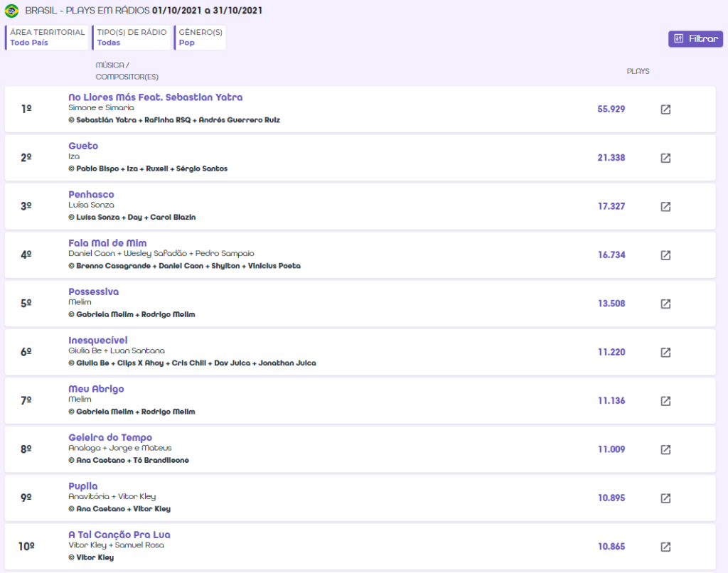Screen dimensions: 728x573
Task: Open external link icon for Geleira do Tempo
Action: click(665, 449)
